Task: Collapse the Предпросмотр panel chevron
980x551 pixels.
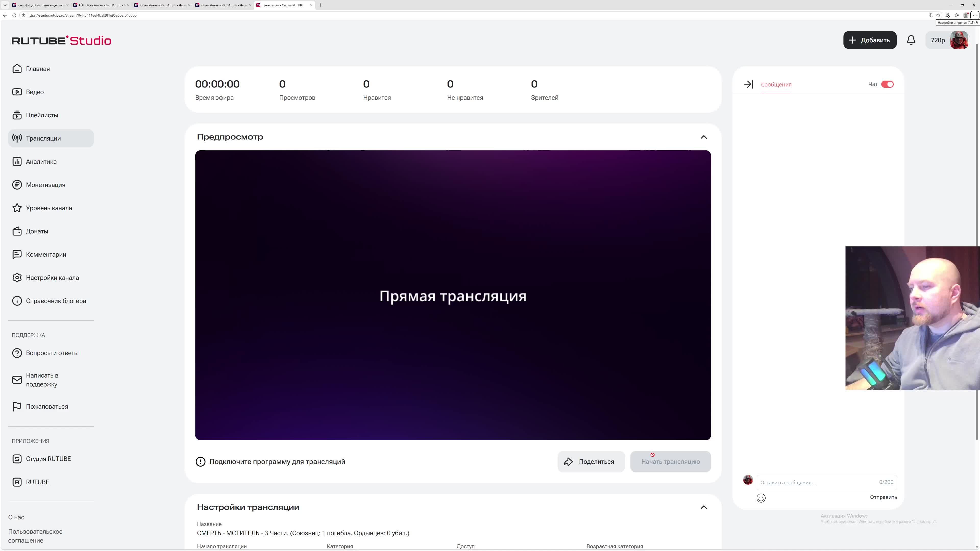Action: click(704, 137)
